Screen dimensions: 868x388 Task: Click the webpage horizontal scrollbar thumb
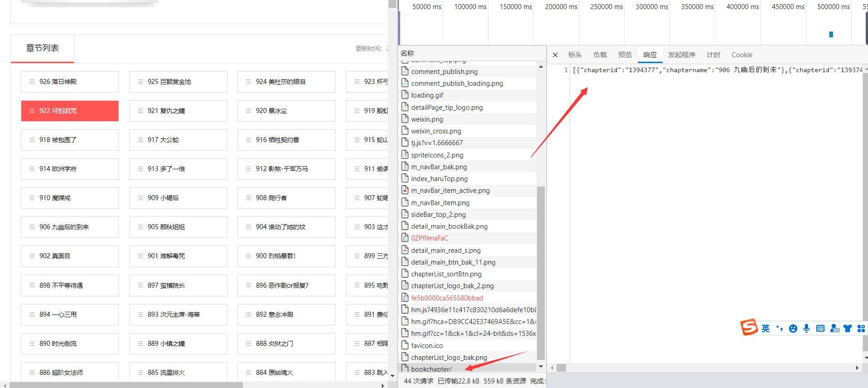pos(126,385)
